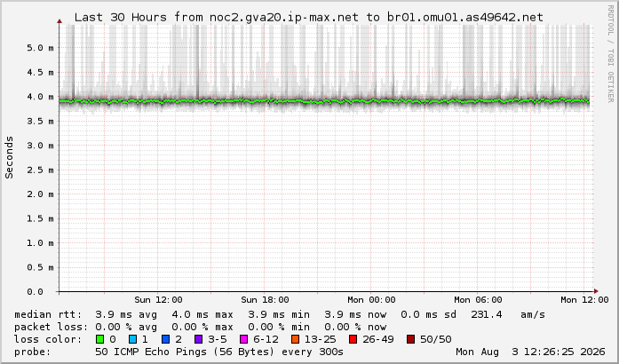Click the blue 2 loss color swatch
The height and width of the screenshot is (364, 619).
[x=166, y=339]
